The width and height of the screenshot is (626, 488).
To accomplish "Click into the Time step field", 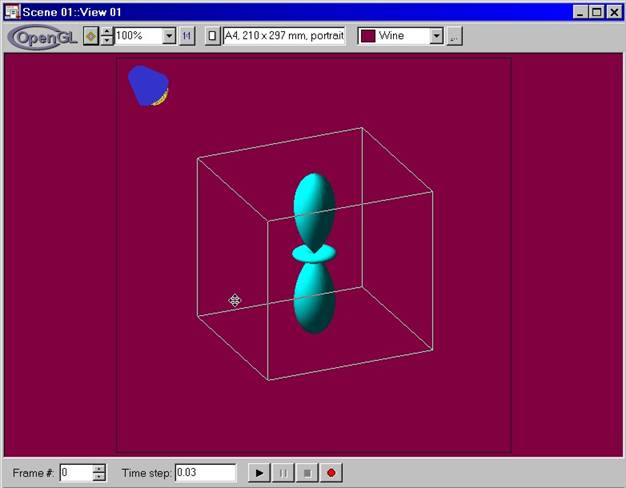I will click(205, 472).
